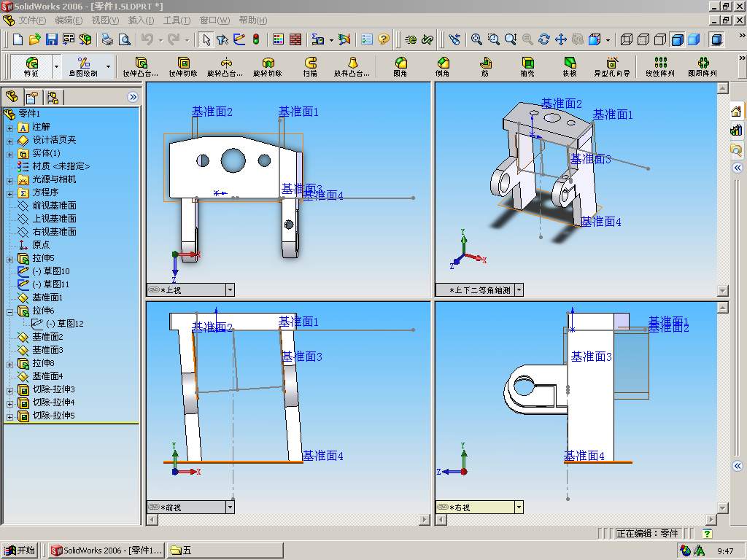This screenshot has width=747, height=560.
Task: Click 旋转切除 Revolved Cut tool
Action: point(268,66)
